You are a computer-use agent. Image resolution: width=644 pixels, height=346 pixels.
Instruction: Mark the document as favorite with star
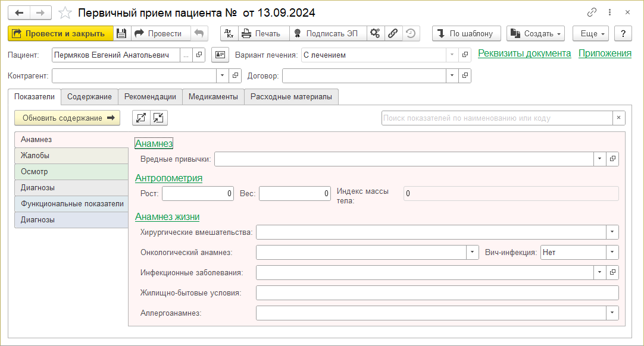pyautogui.click(x=66, y=12)
